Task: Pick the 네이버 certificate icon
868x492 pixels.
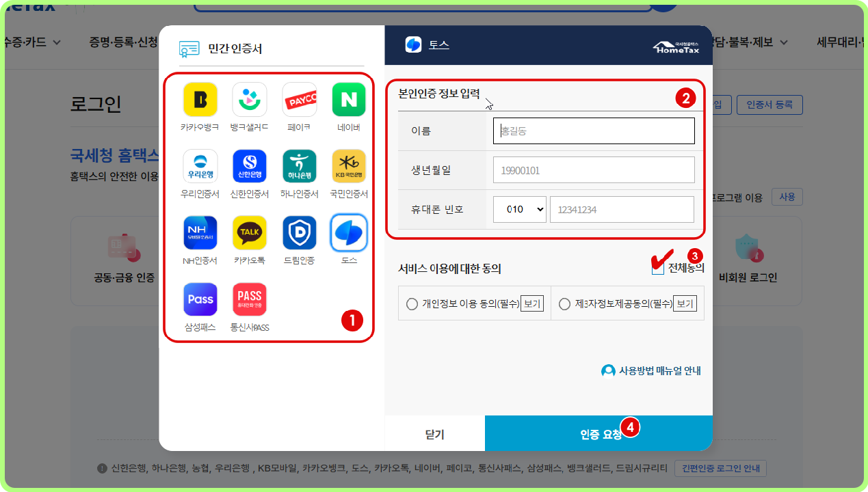Action: tap(349, 100)
